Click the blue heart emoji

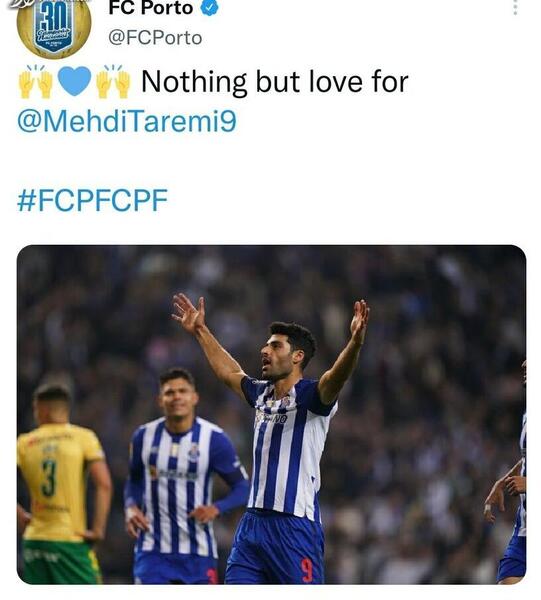[74, 82]
